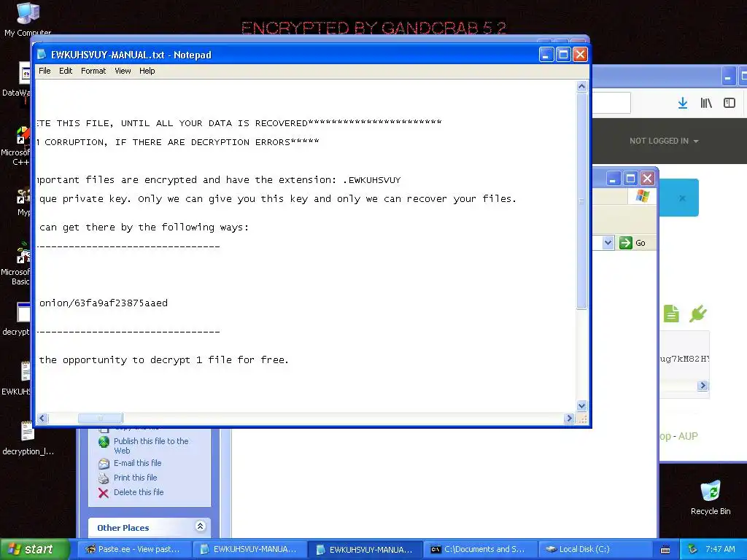
Task: Open the View menu in Notepad
Action: point(123,71)
